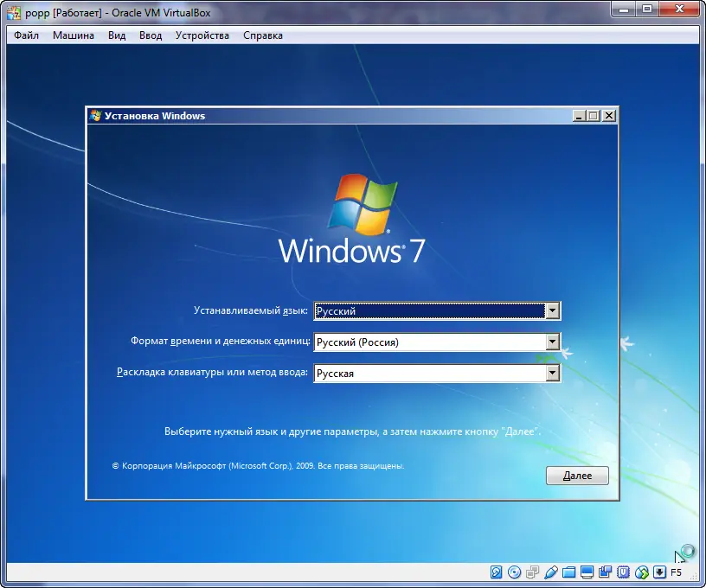Click the VirtualBox title bar app icon
706x588 pixels.
pos(14,13)
